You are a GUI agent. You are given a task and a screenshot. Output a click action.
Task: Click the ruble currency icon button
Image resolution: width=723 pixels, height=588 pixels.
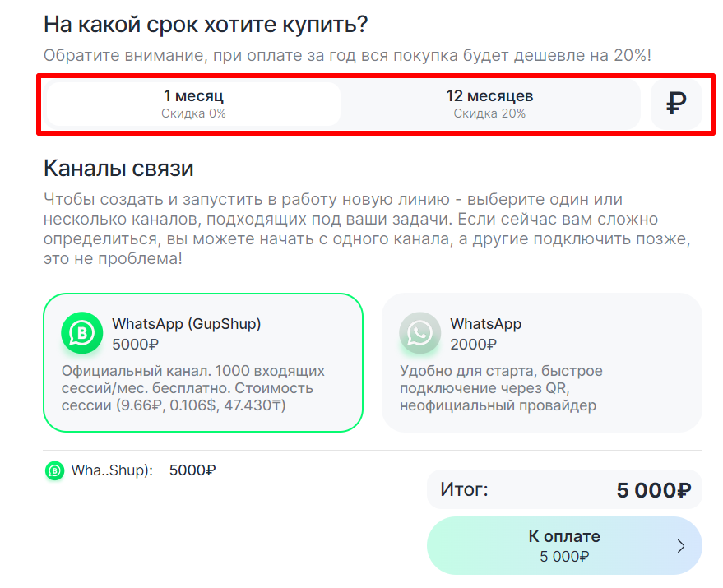tap(676, 104)
